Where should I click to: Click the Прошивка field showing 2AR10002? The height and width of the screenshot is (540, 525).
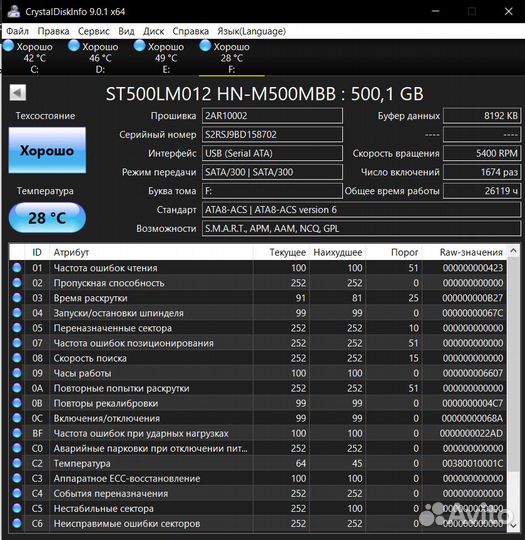click(x=272, y=116)
